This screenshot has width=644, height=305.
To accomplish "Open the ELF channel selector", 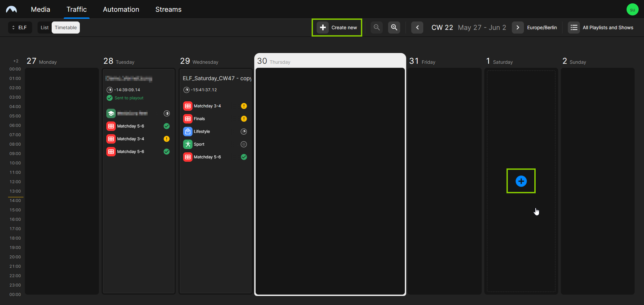I will click(20, 28).
